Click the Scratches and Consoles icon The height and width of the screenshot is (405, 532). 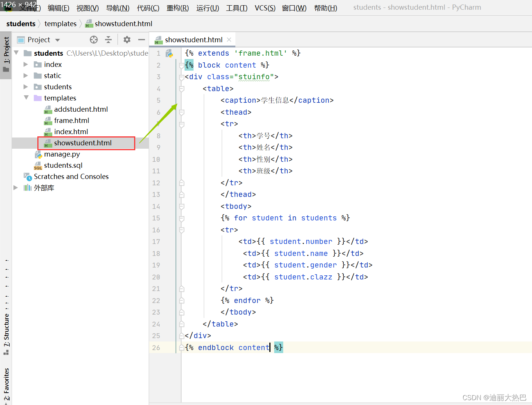coord(28,176)
